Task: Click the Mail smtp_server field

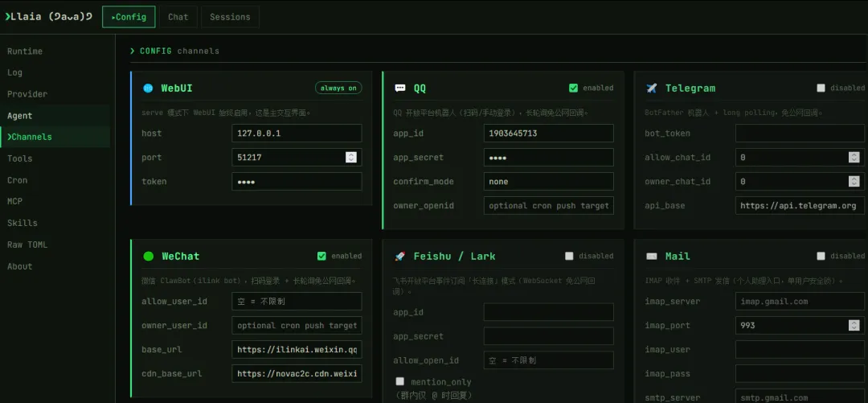Action: 800,397
